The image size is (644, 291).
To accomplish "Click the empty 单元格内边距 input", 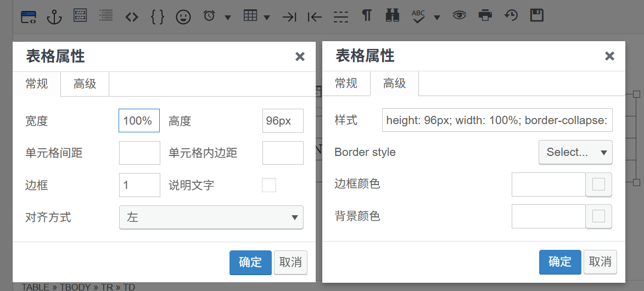I will pos(283,153).
